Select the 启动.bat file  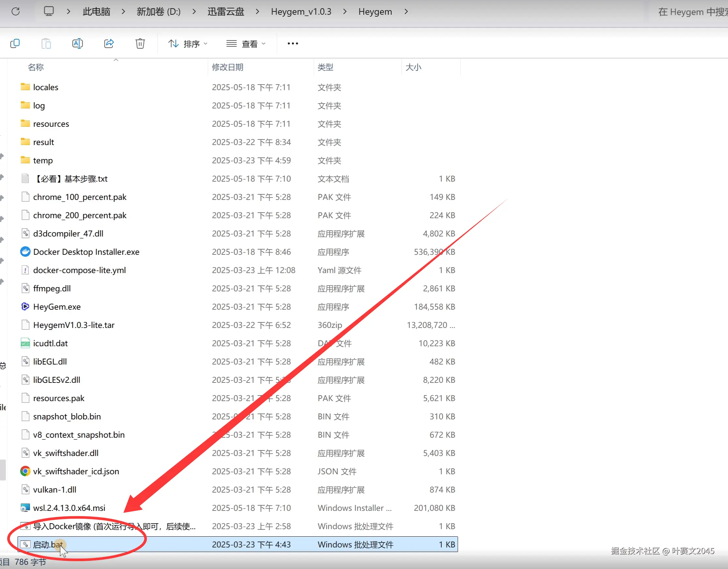48,544
